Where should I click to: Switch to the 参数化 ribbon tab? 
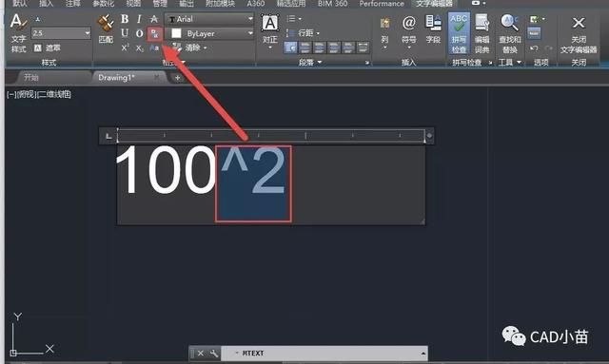point(104,4)
